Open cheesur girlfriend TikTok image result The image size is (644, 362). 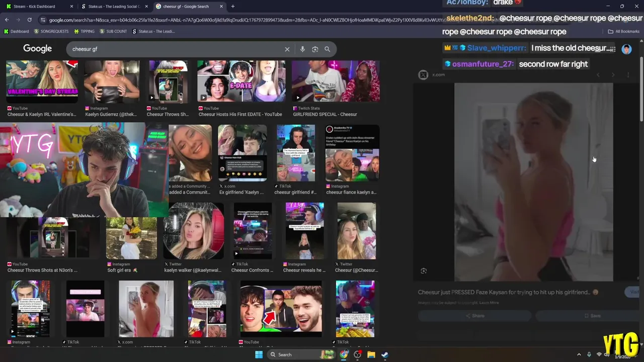click(x=296, y=153)
